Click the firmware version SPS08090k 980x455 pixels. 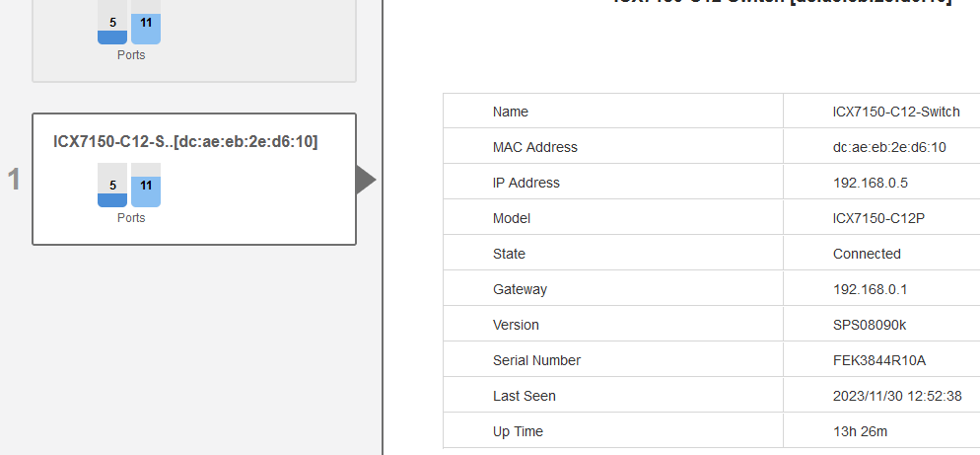pyautogui.click(x=870, y=325)
